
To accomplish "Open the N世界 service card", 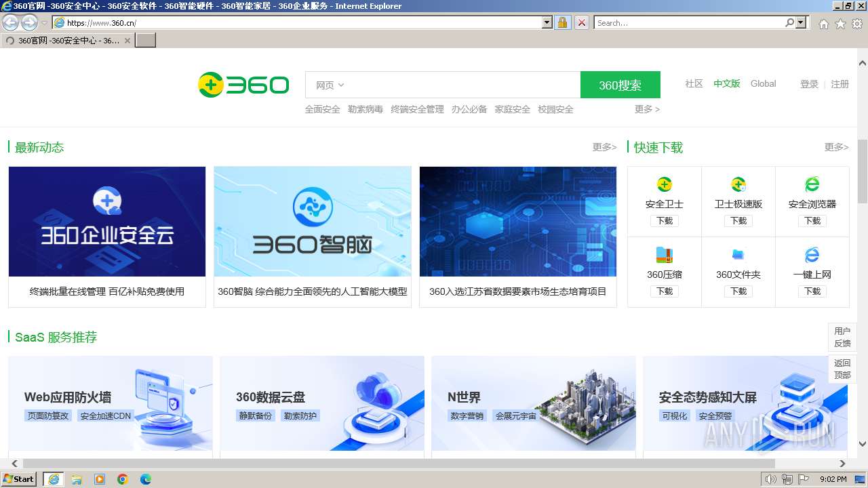I will 534,404.
